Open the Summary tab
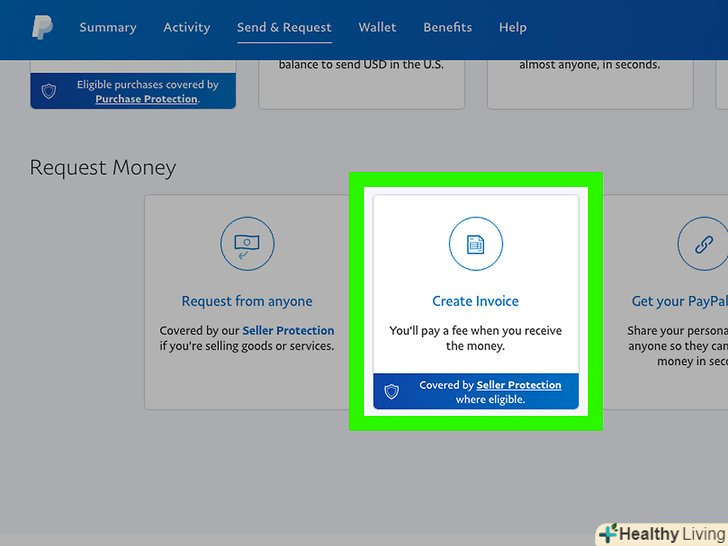 [108, 27]
